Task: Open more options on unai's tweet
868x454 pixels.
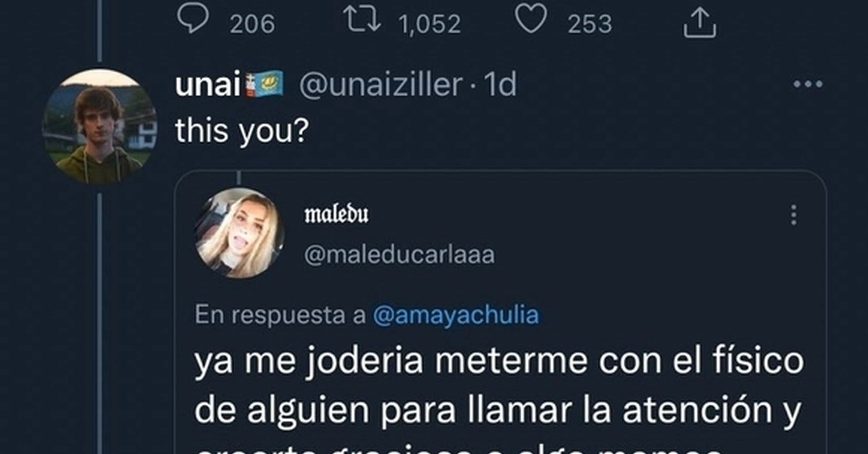Action: point(808,84)
